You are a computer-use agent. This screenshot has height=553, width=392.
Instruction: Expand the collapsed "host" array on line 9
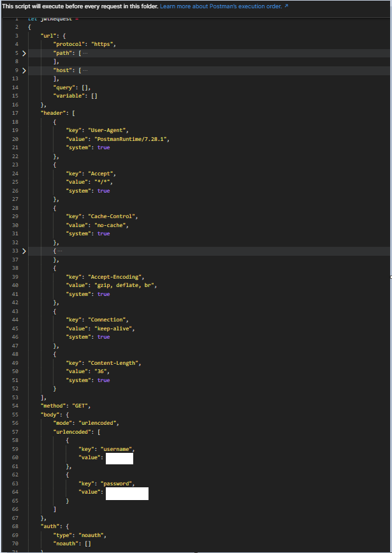click(x=24, y=70)
